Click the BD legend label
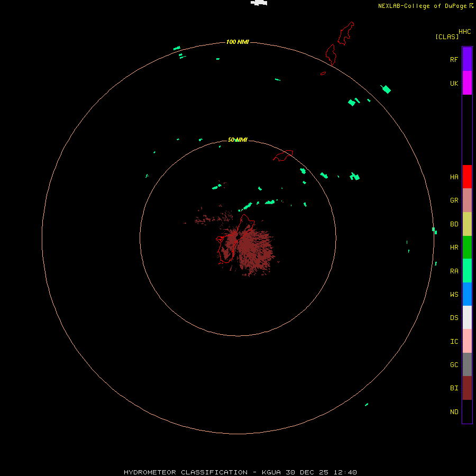This screenshot has width=476, height=476. tap(454, 224)
